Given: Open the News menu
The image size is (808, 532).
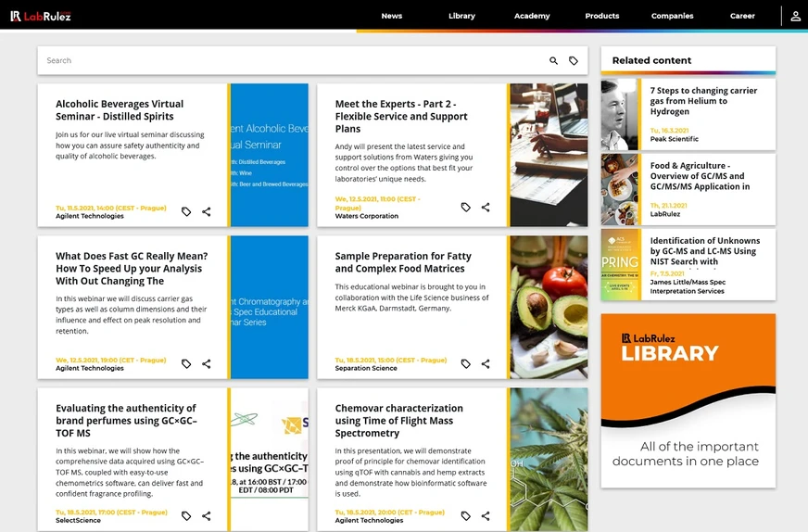Looking at the screenshot, I should [x=392, y=16].
